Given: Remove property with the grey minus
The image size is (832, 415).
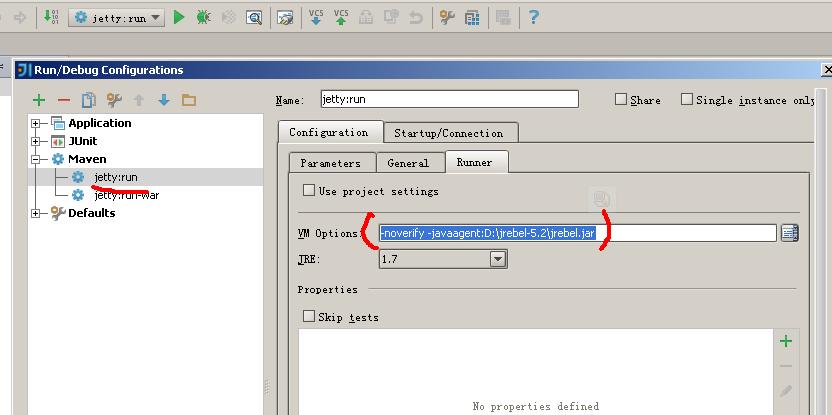Looking at the screenshot, I should coord(786,366).
